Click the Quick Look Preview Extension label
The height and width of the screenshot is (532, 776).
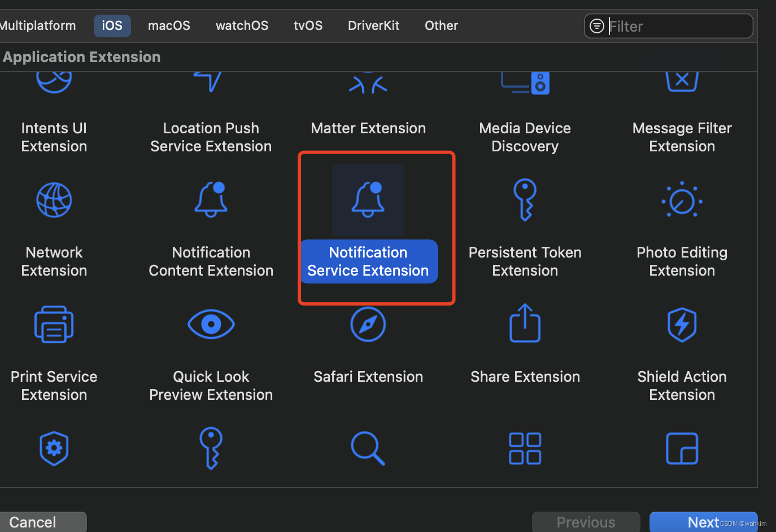(211, 386)
